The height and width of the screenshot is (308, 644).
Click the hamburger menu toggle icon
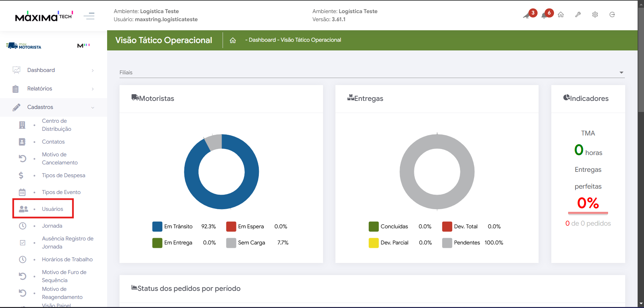(x=89, y=15)
